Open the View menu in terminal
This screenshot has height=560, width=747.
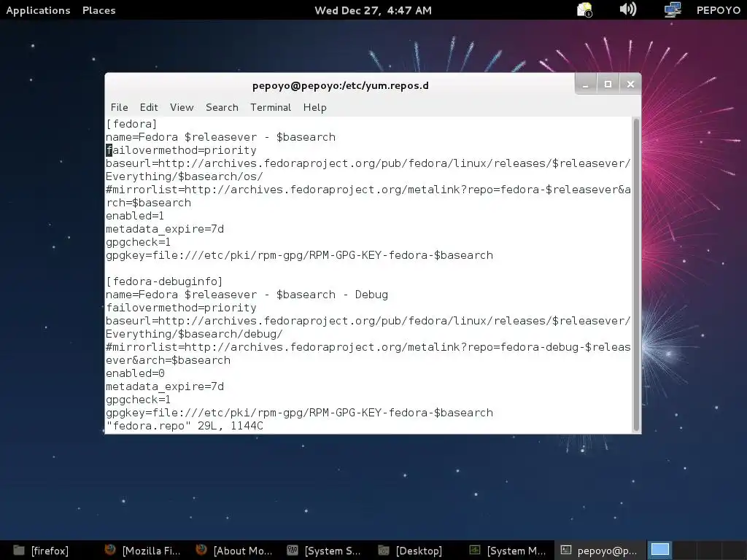[182, 108]
